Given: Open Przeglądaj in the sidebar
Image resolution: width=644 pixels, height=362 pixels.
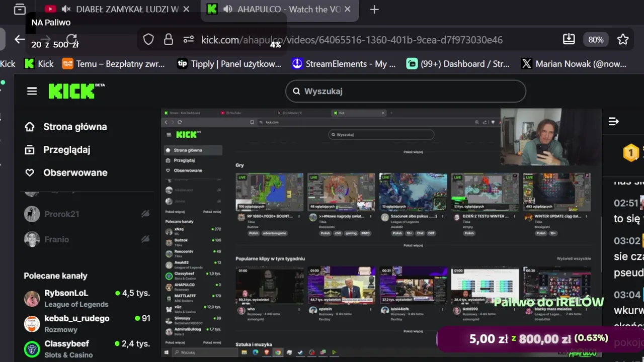Looking at the screenshot, I should pyautogui.click(x=66, y=149).
